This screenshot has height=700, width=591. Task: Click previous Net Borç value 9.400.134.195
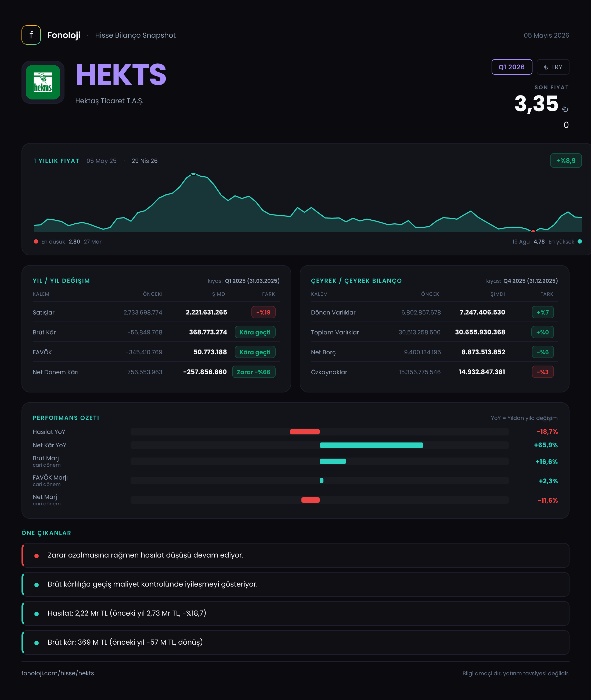[x=423, y=352]
